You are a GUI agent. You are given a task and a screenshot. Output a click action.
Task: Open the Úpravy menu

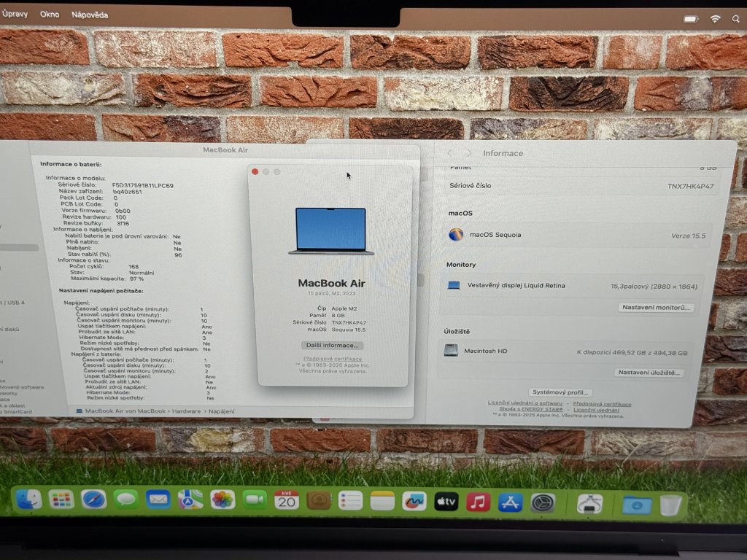point(15,14)
